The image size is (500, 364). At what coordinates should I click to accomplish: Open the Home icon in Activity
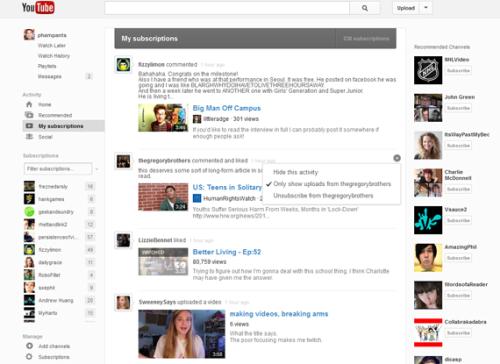pyautogui.click(x=29, y=104)
